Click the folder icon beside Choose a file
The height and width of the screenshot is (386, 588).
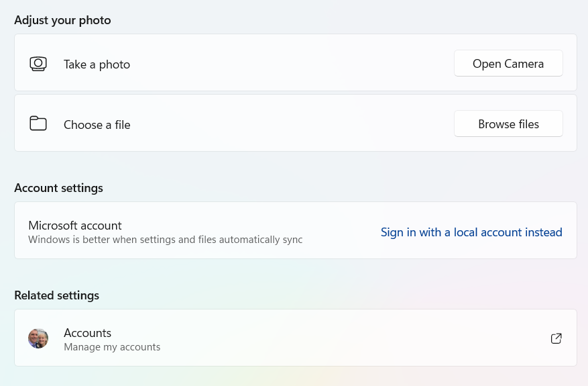point(38,124)
